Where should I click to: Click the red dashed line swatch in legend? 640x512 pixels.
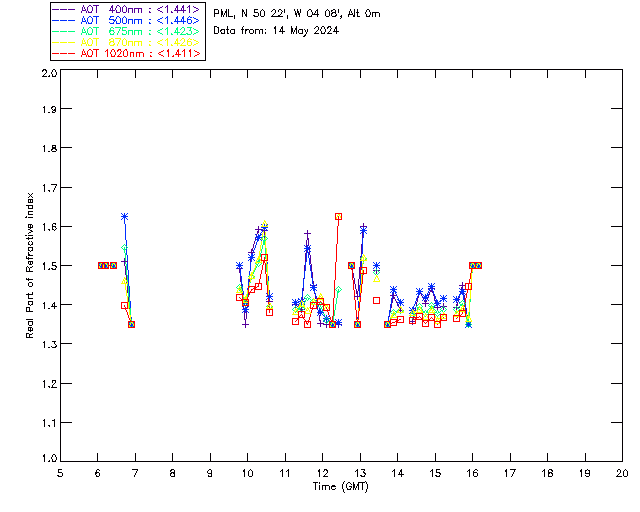[64, 53]
